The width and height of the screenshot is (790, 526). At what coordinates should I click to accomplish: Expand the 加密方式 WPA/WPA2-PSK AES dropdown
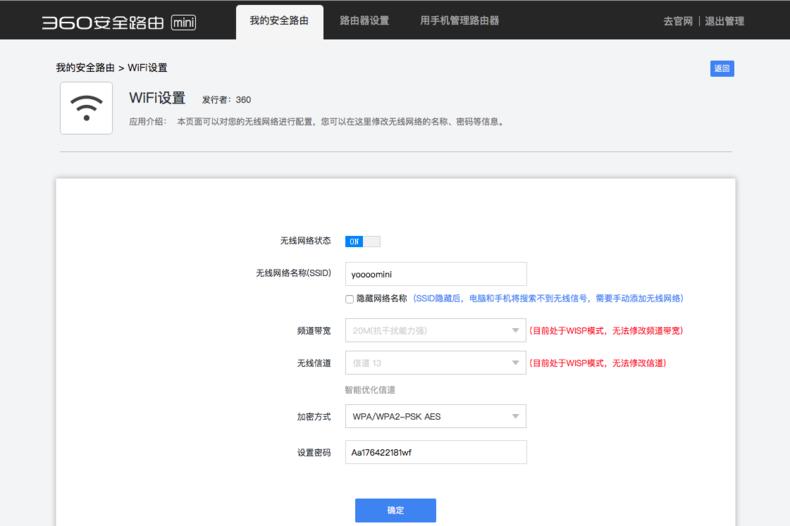click(435, 416)
